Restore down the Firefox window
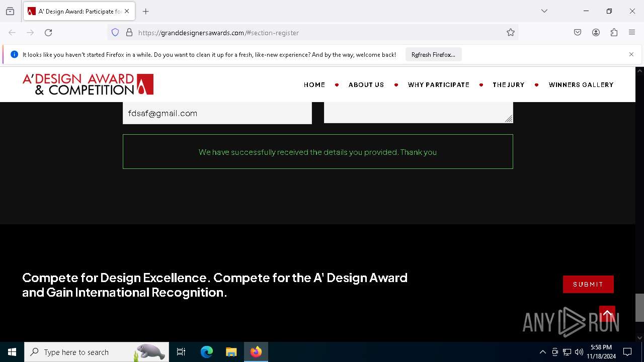 click(609, 11)
